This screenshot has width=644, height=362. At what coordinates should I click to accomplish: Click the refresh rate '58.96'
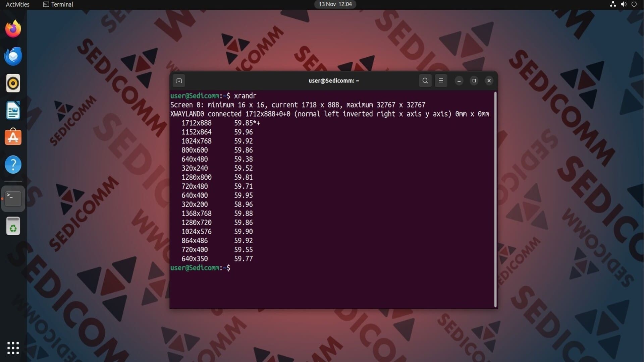[x=244, y=204]
